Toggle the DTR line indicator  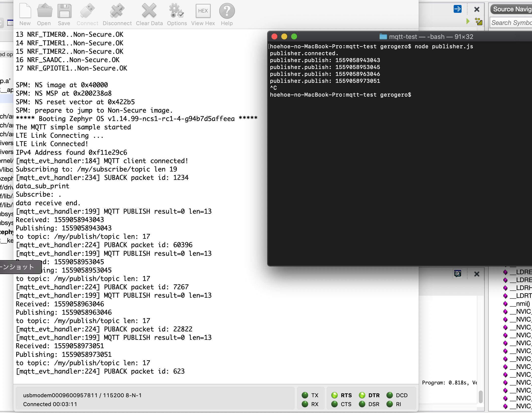point(362,395)
